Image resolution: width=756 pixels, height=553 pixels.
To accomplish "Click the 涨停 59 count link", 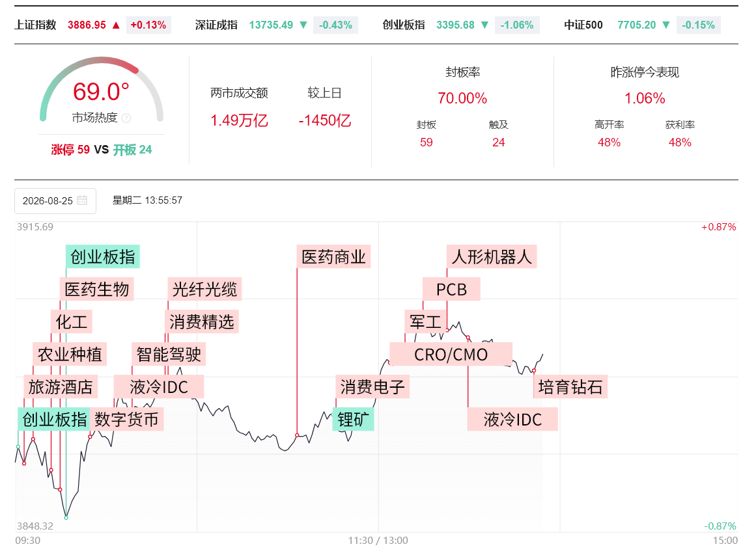I will tap(70, 150).
